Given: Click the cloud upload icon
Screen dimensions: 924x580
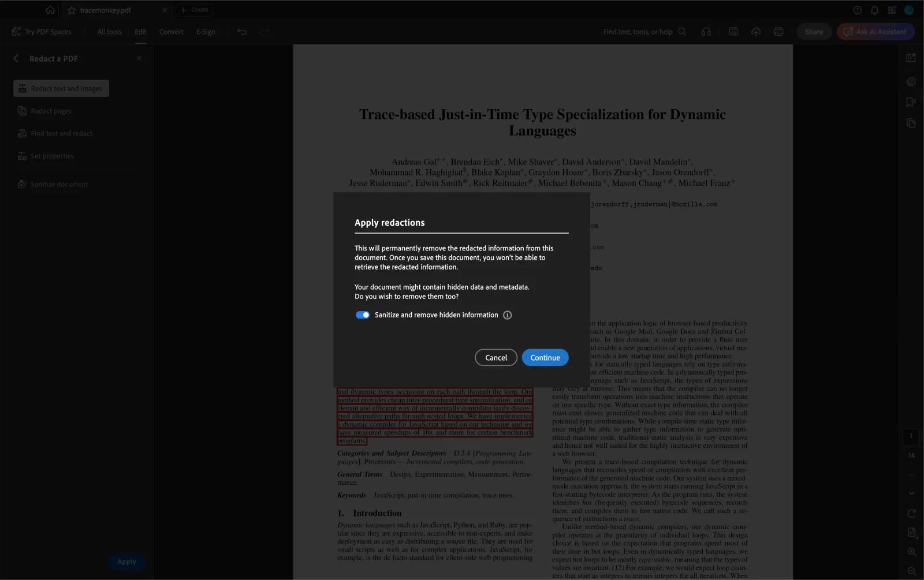Looking at the screenshot, I should [756, 32].
